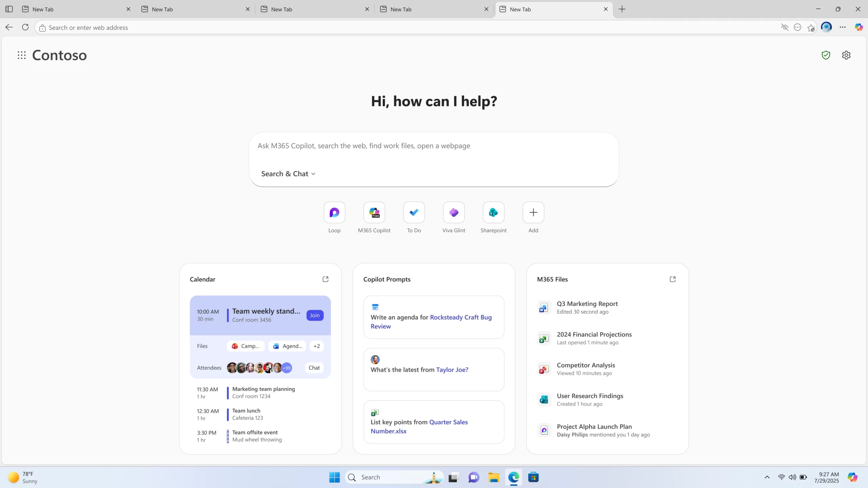Expand the Search & Chat mode dropdown
This screenshot has width=868, height=488.
[288, 174]
